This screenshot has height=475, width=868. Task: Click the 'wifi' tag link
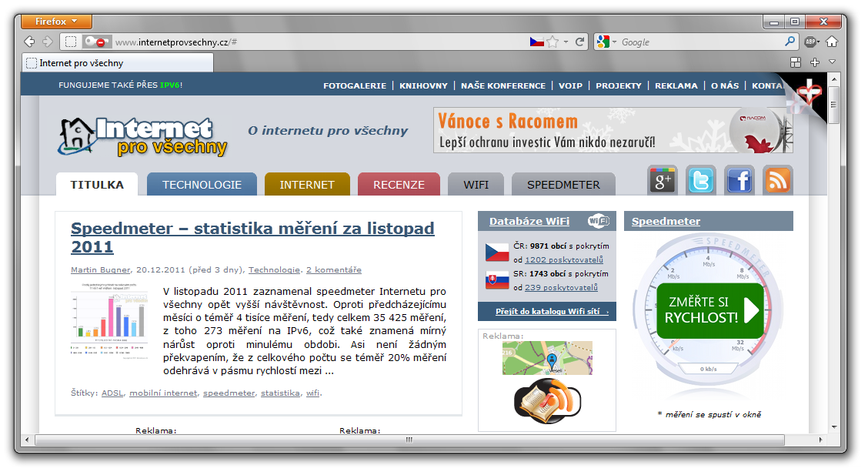312,393
